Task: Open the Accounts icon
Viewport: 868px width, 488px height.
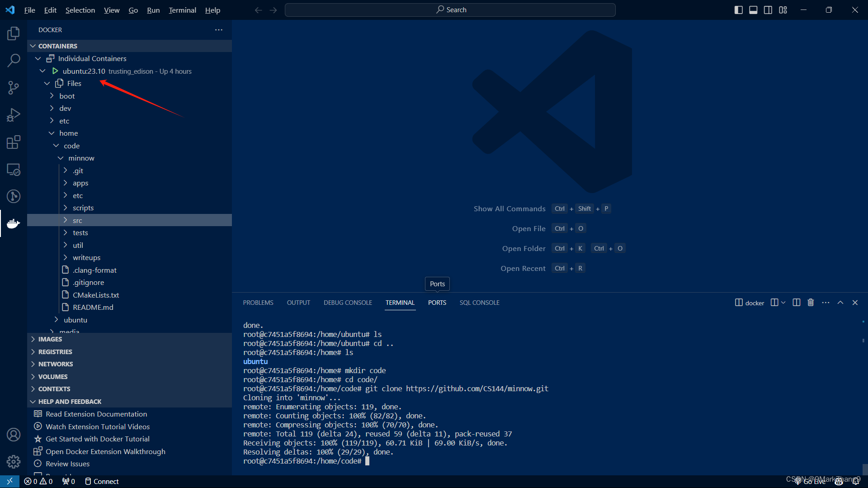Action: [14, 435]
